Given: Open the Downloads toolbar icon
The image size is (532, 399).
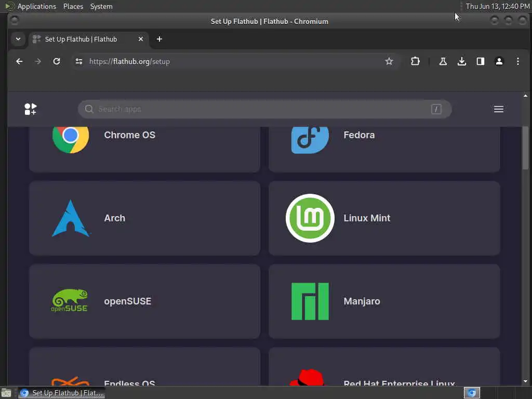Looking at the screenshot, I should [x=462, y=61].
